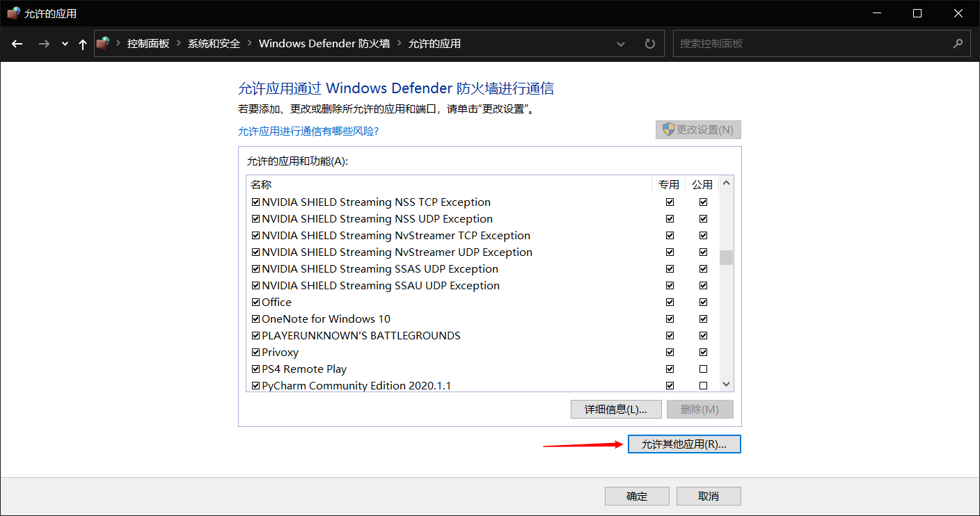Expand the address bar history dropdown
Viewport: 980px width, 516px height.
pos(621,44)
